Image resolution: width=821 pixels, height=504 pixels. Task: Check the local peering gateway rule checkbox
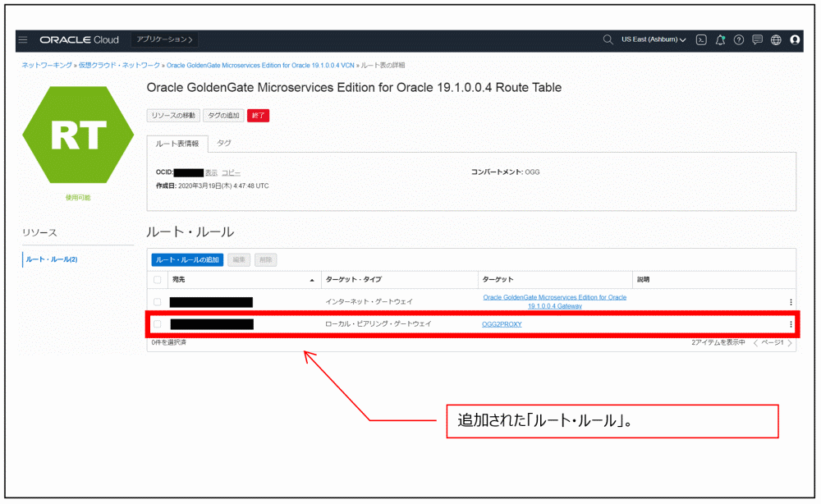coord(157,324)
